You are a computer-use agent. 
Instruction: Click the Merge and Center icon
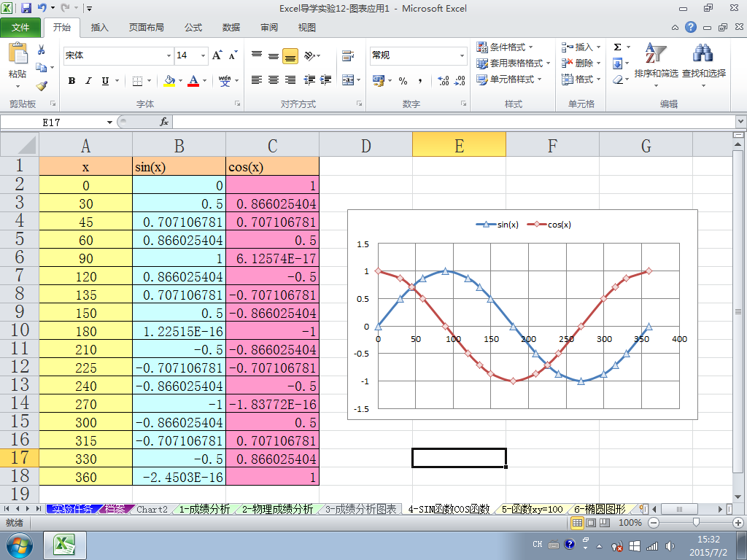[348, 80]
